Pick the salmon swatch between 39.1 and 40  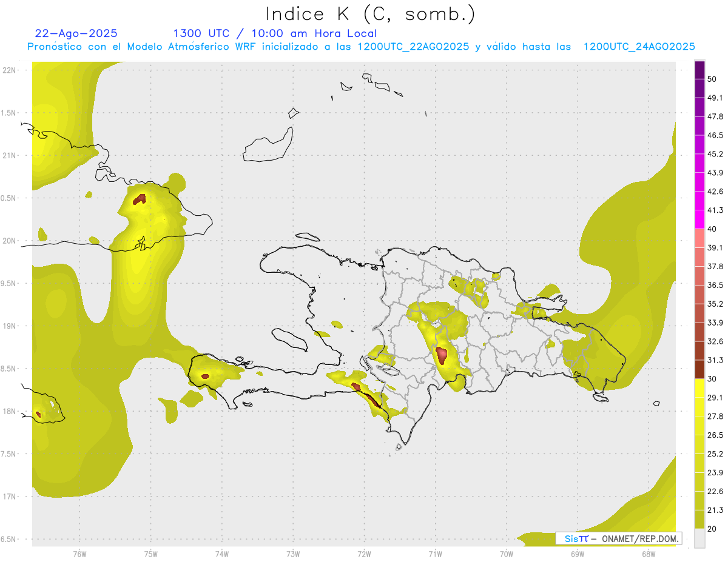tap(700, 238)
